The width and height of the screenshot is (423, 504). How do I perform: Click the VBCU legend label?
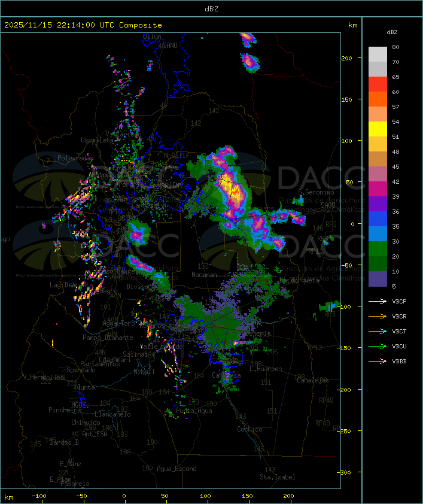click(x=399, y=347)
